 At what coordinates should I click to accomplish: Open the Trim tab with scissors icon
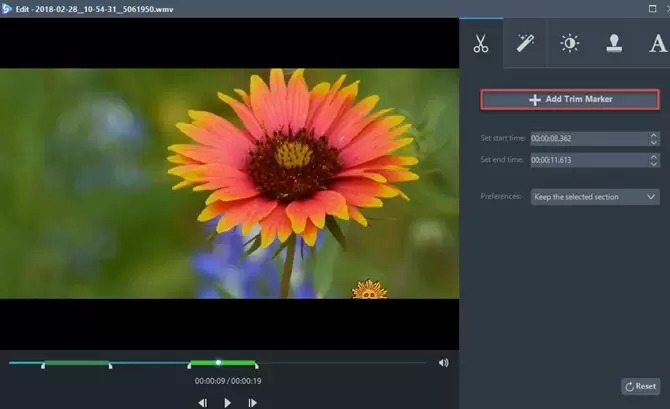[x=481, y=43]
